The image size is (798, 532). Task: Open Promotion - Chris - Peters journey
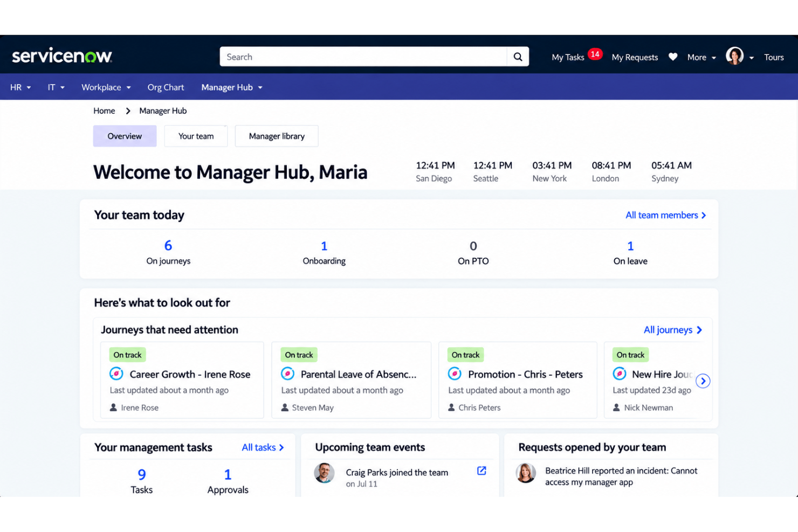(x=525, y=374)
